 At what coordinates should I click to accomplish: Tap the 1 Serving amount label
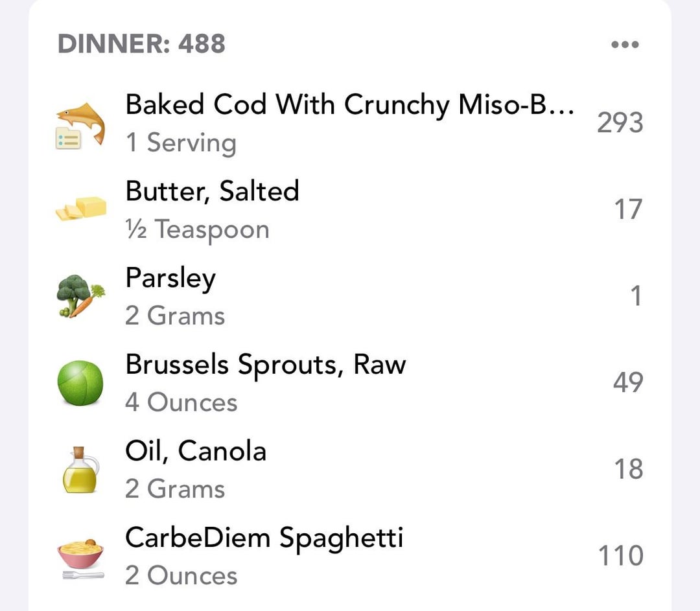(181, 143)
